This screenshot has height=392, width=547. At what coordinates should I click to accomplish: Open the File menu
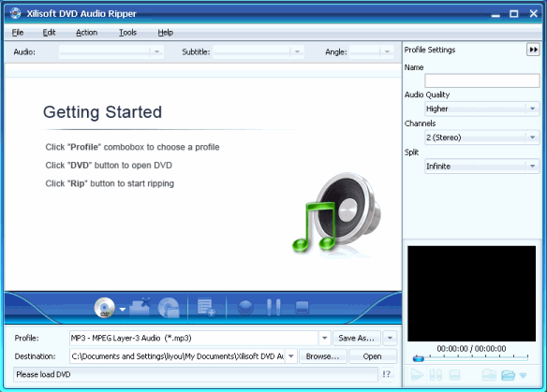tap(18, 33)
